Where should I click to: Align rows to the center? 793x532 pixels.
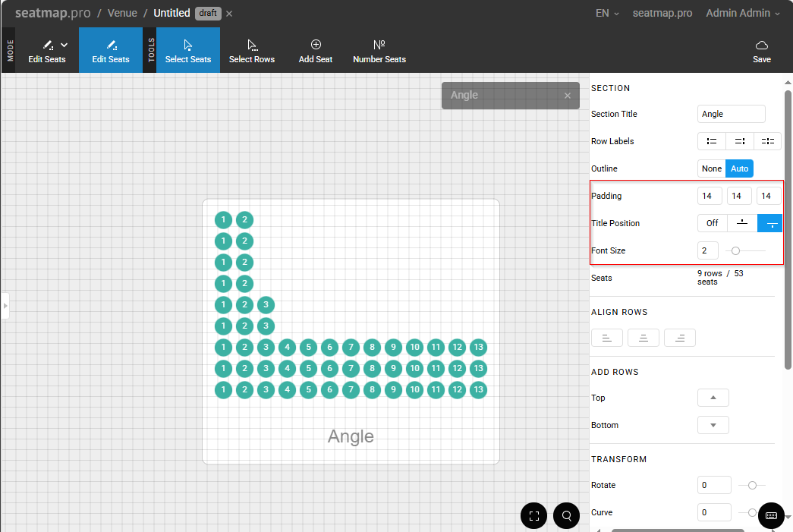[643, 338]
